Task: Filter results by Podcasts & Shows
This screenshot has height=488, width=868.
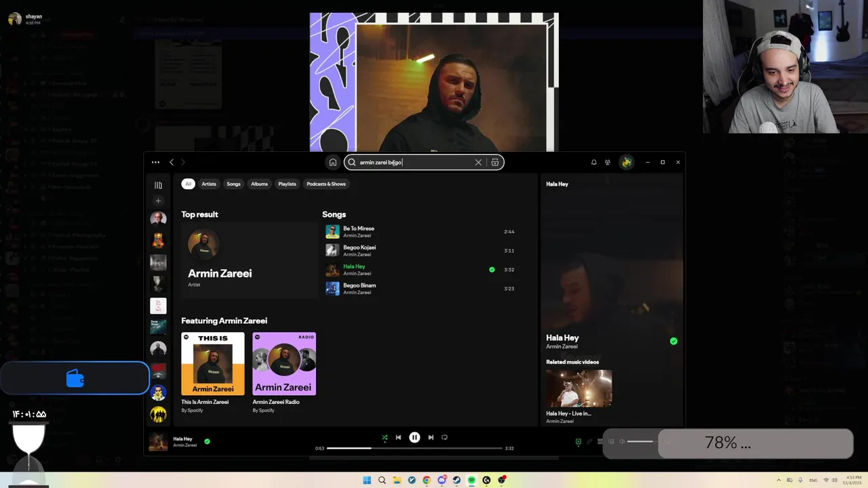Action: pos(326,184)
